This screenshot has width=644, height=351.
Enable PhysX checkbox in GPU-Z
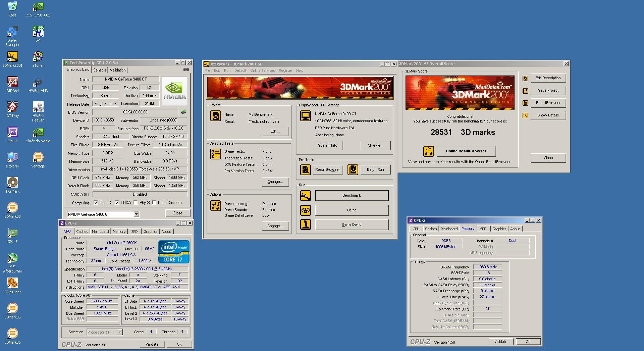pyautogui.click(x=136, y=202)
